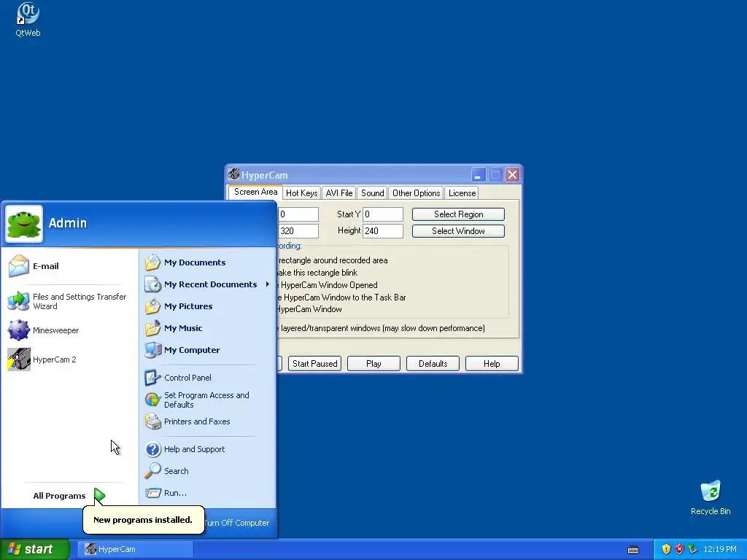Switch to the Sound tab
The height and width of the screenshot is (560, 747).
tap(373, 192)
